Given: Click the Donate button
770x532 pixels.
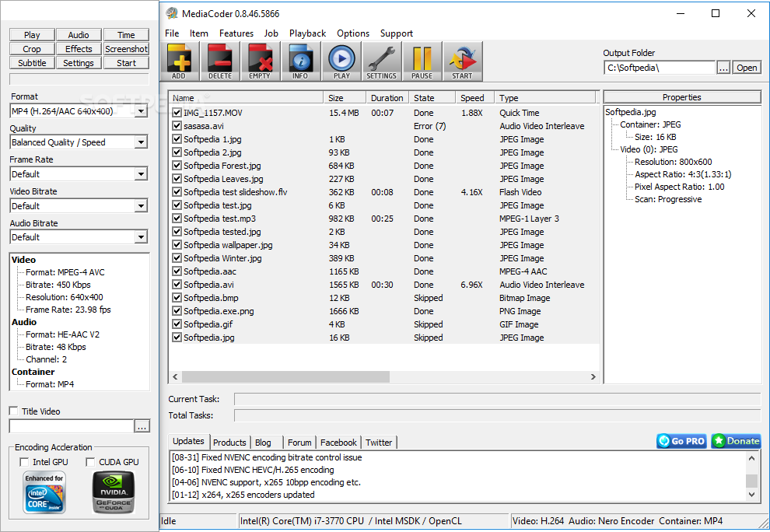Looking at the screenshot, I should (x=736, y=441).
